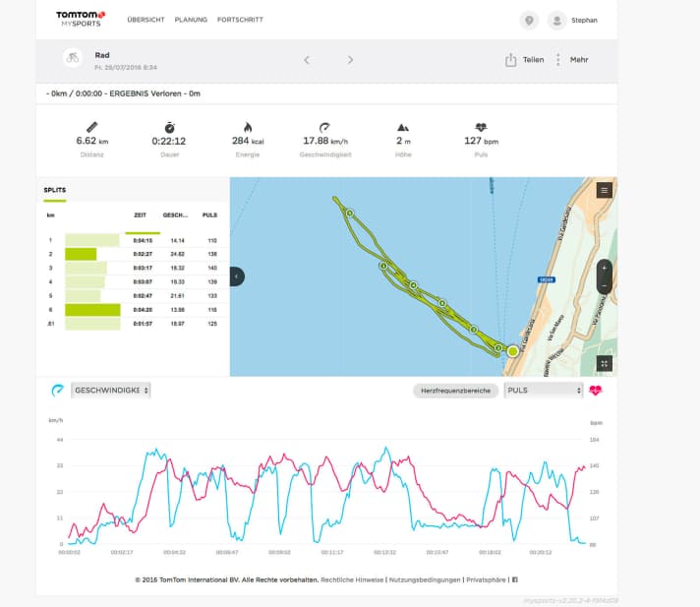Click the Herzfrequenzbereiche button
This screenshot has height=607, width=700.
pyautogui.click(x=453, y=391)
